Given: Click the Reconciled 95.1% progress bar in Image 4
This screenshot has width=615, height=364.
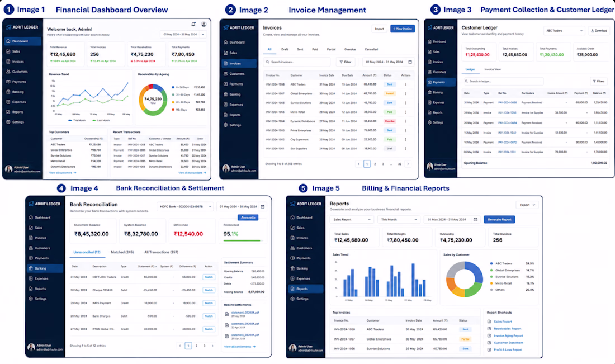Looking at the screenshot, I should coord(242,240).
